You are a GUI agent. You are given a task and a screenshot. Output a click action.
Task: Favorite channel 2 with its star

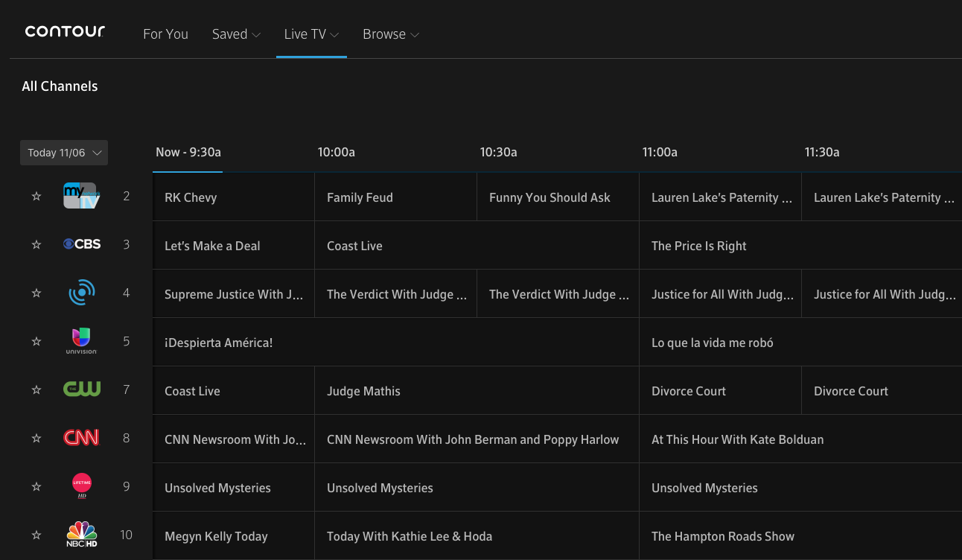[x=36, y=197]
